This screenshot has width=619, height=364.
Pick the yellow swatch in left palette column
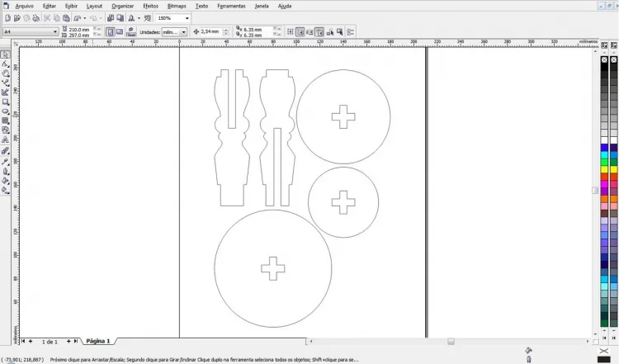pyautogui.click(x=604, y=169)
